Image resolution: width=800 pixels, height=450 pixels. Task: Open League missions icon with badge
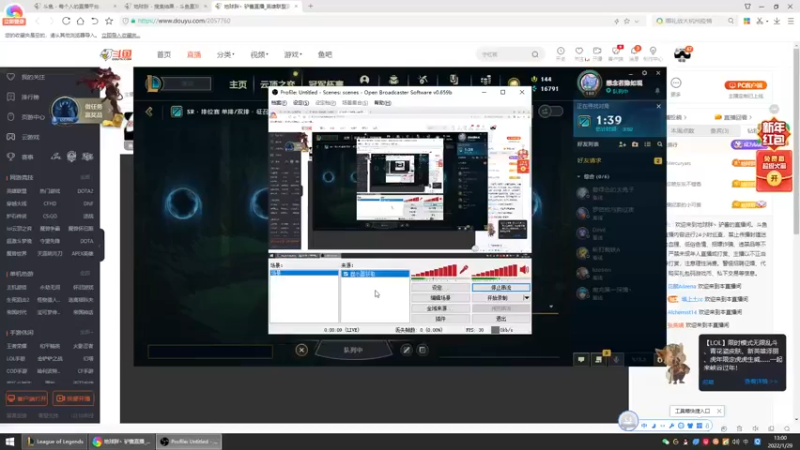point(599,359)
